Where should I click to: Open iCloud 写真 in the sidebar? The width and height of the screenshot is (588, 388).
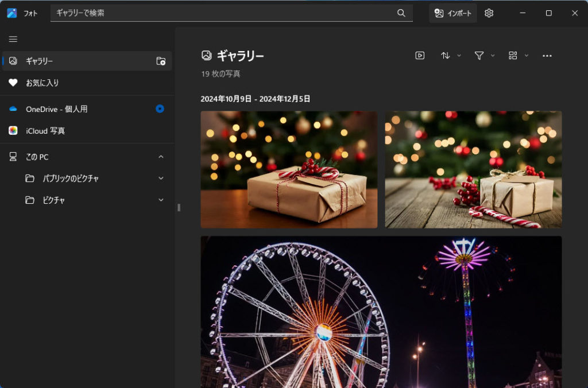[x=45, y=131]
